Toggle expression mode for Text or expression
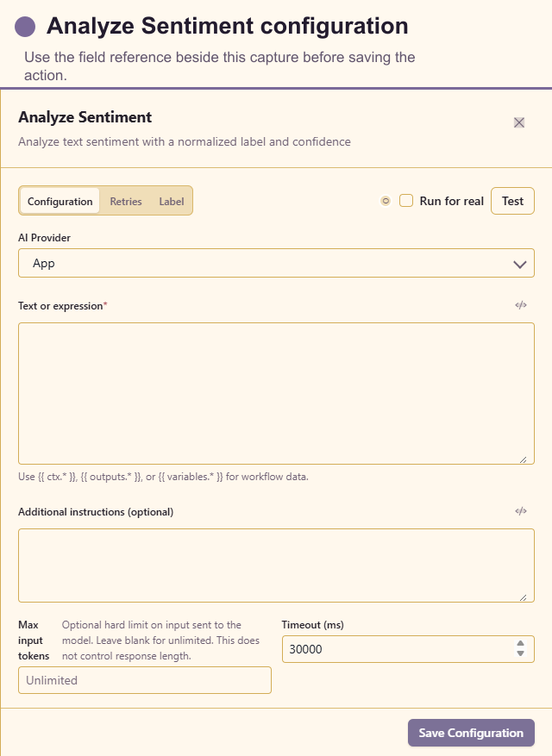552x756 pixels. pyautogui.click(x=521, y=305)
